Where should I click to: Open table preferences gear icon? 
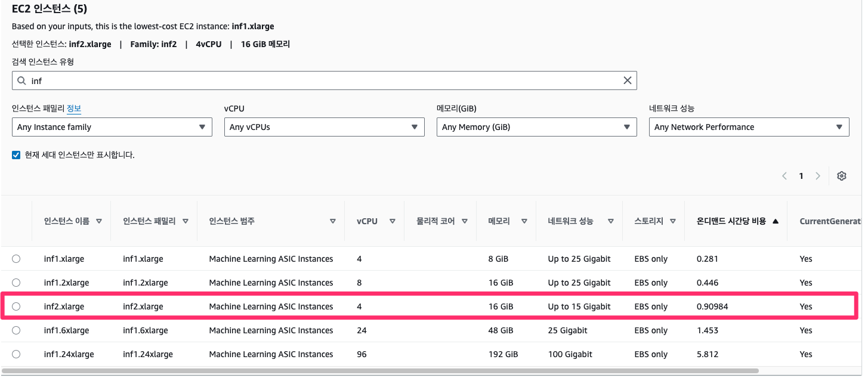pos(842,176)
